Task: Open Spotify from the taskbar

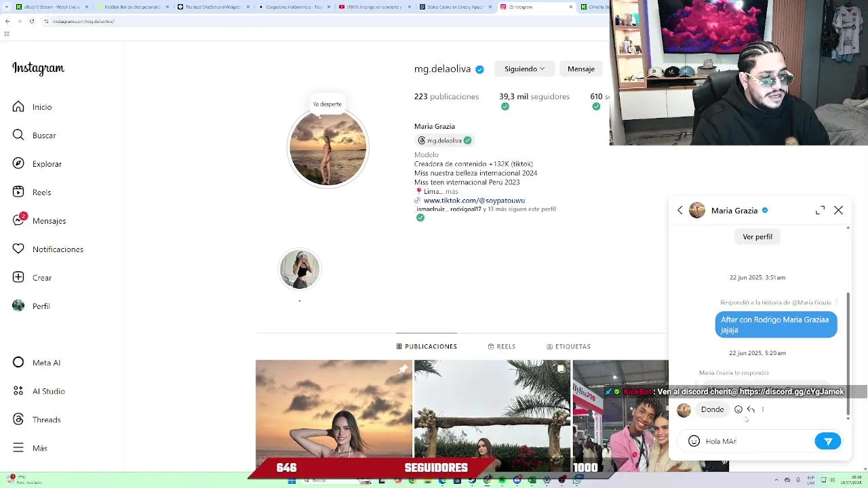Action: [502, 480]
